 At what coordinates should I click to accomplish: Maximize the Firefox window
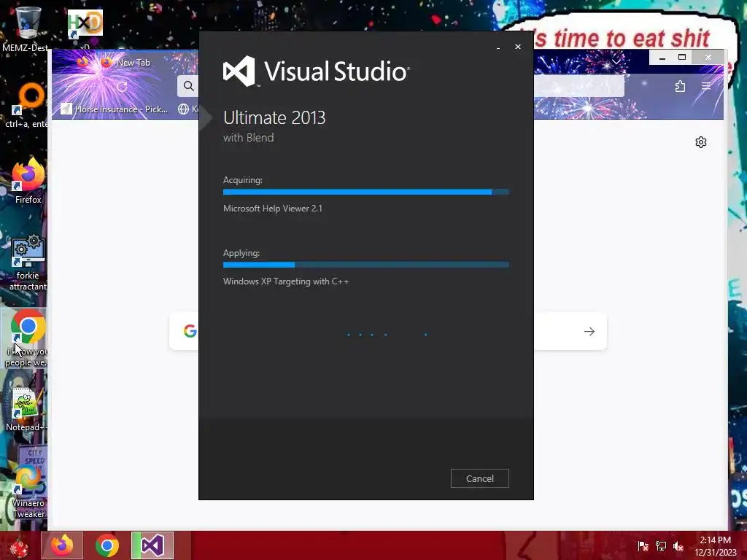[682, 57]
